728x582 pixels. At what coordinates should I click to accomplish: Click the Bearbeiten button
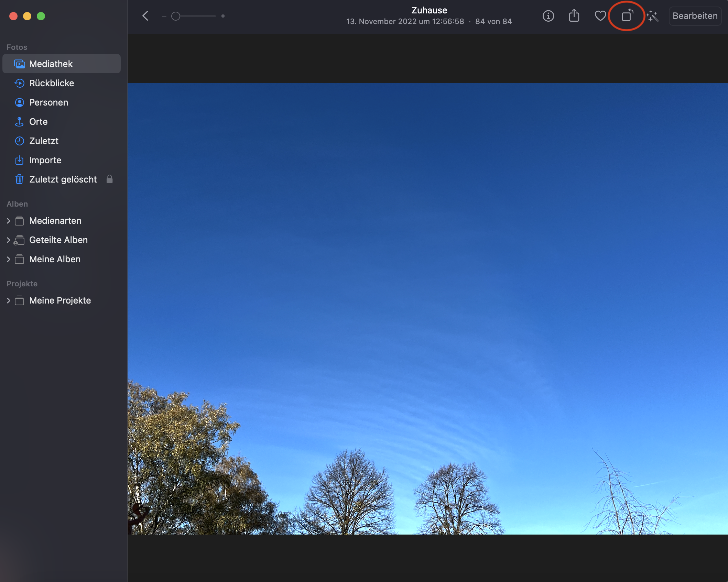[695, 16]
